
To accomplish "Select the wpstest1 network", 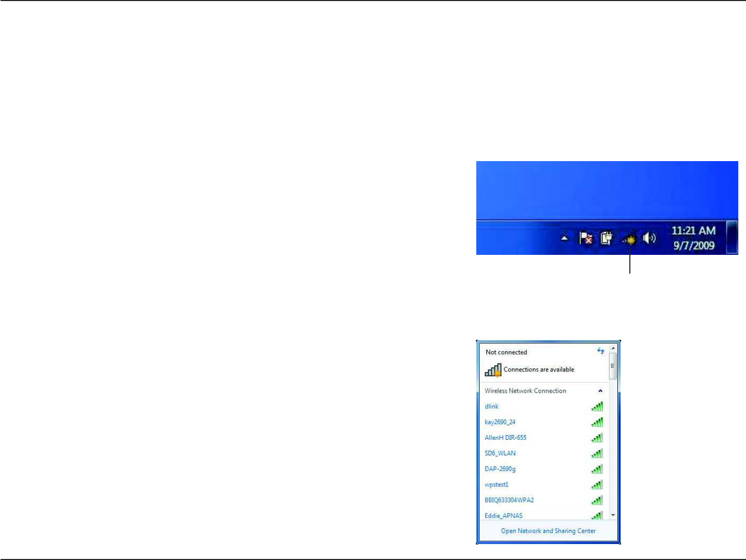I will (543, 484).
